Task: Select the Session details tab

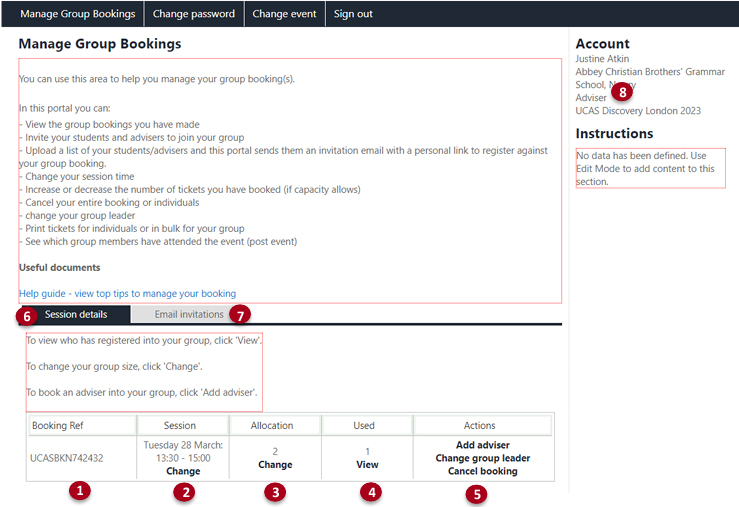Action: (x=76, y=314)
